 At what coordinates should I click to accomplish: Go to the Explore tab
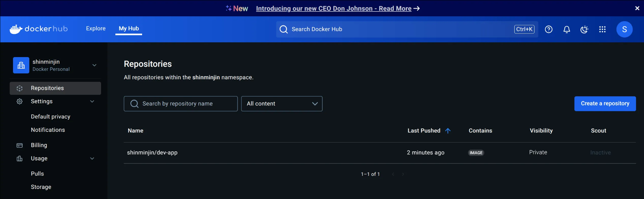click(96, 28)
